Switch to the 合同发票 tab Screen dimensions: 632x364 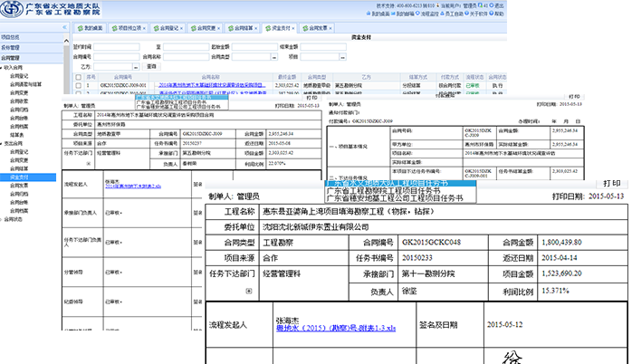tap(316, 28)
